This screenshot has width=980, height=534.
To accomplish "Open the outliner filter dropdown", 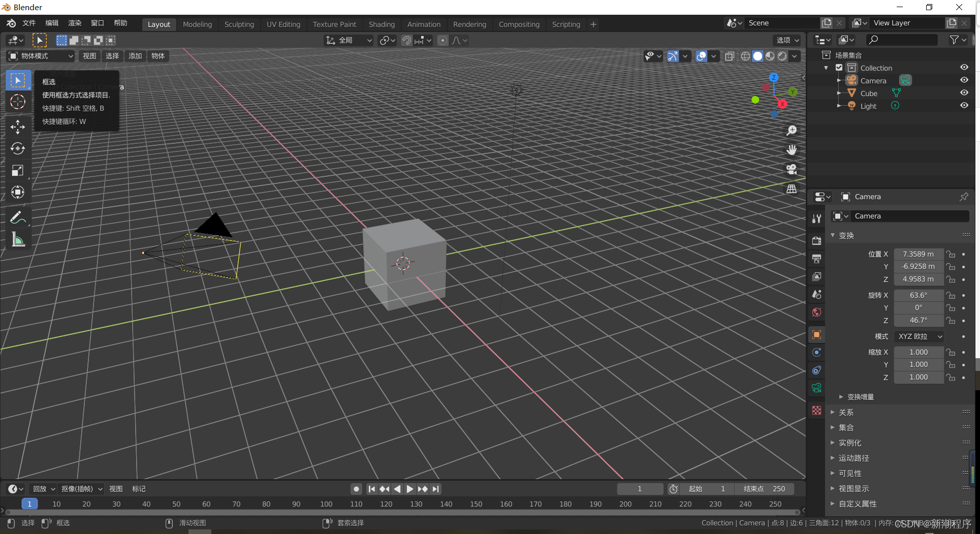I will 958,40.
